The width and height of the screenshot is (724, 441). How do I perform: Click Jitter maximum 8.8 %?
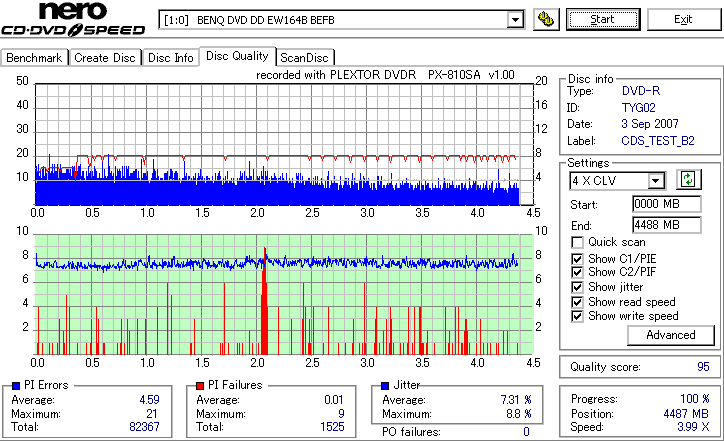tap(519, 413)
